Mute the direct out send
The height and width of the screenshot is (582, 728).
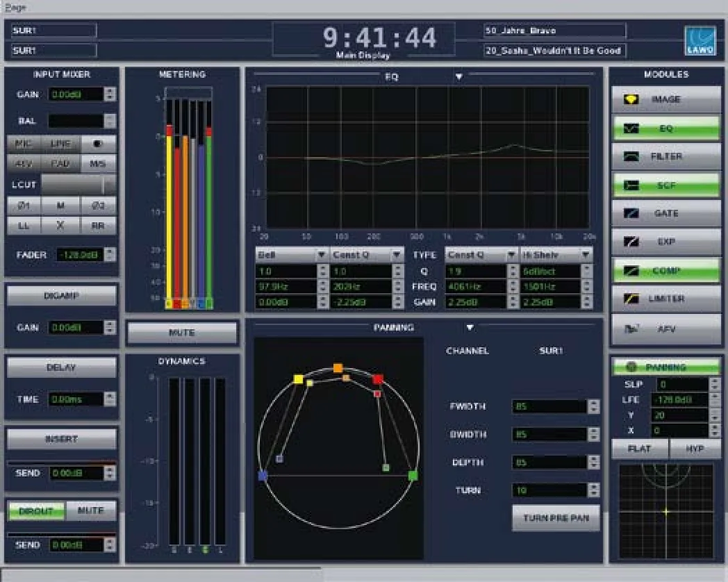tap(90, 511)
